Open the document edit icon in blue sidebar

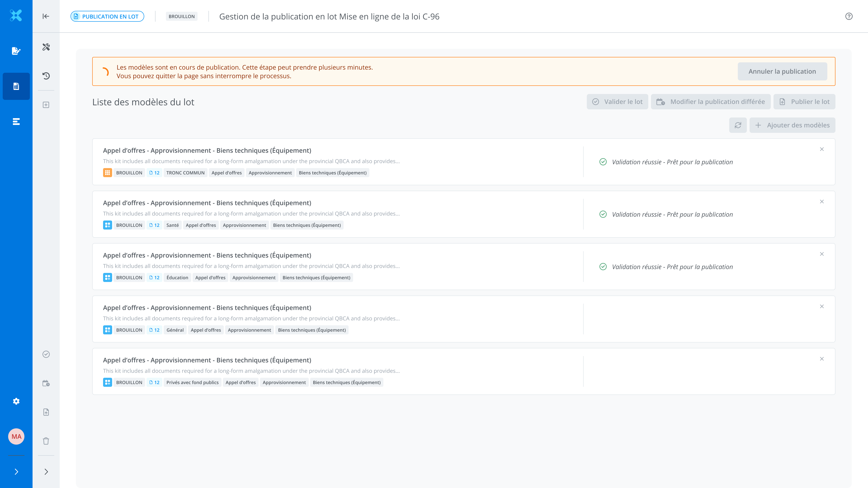point(16,51)
